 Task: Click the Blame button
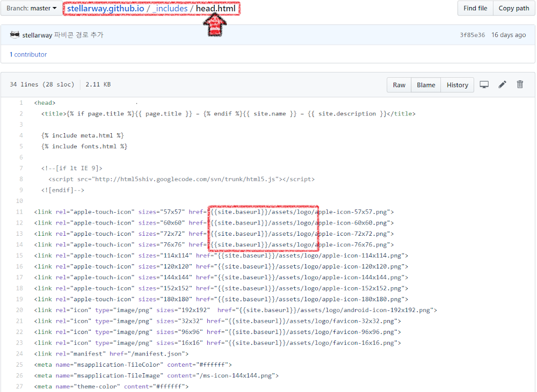(x=426, y=85)
